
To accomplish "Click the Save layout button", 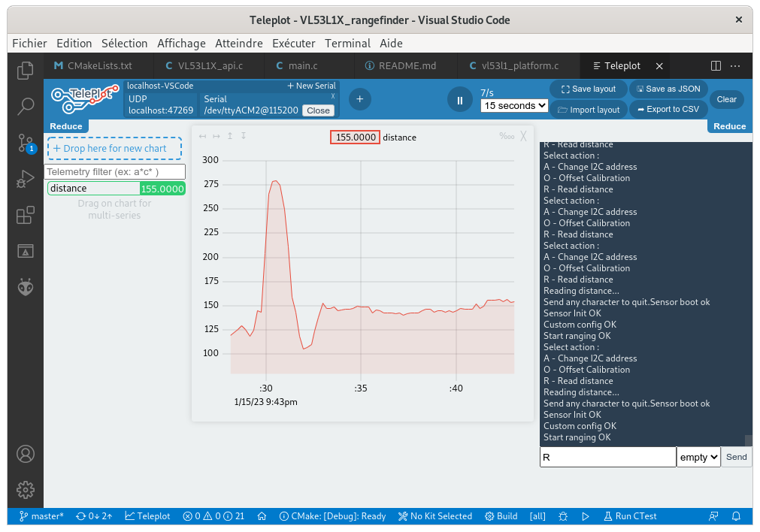I will coord(589,89).
